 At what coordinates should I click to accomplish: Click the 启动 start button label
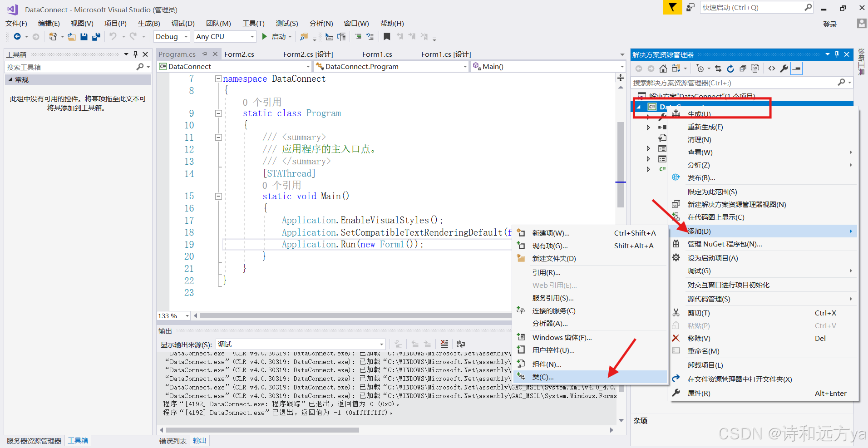click(279, 37)
